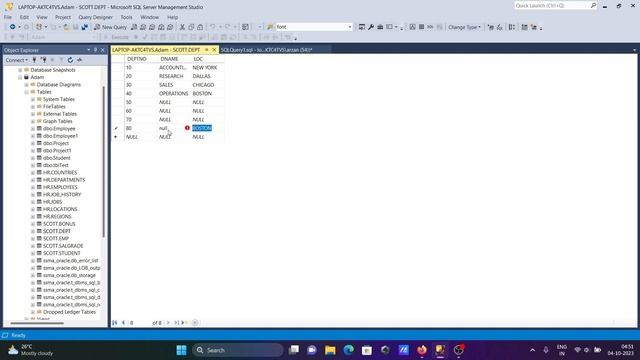Open the Help menu
640x360 pixels.
173,17
